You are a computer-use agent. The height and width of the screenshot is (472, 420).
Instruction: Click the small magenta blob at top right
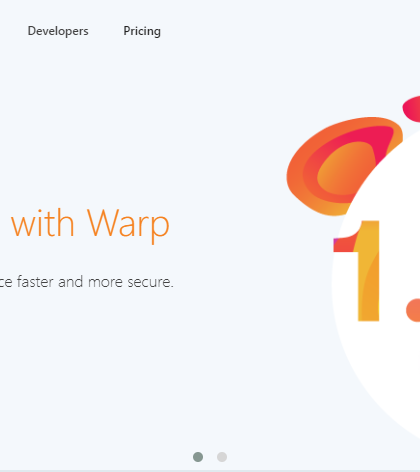pyautogui.click(x=412, y=108)
